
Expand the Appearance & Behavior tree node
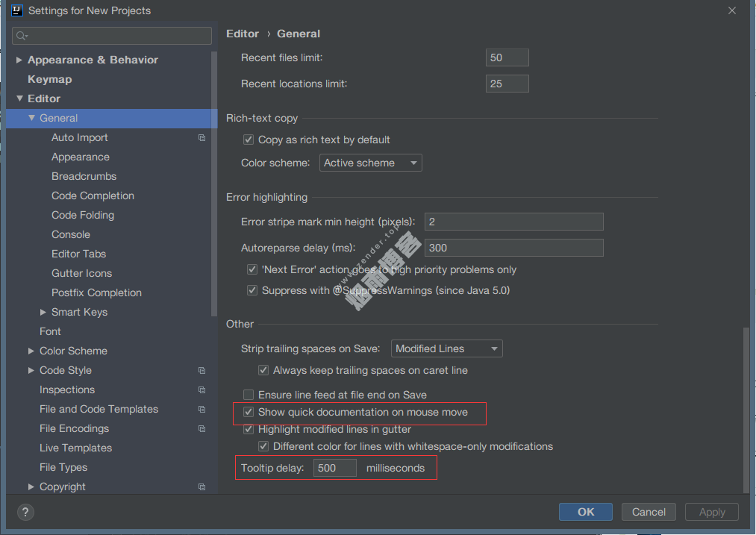pyautogui.click(x=19, y=60)
